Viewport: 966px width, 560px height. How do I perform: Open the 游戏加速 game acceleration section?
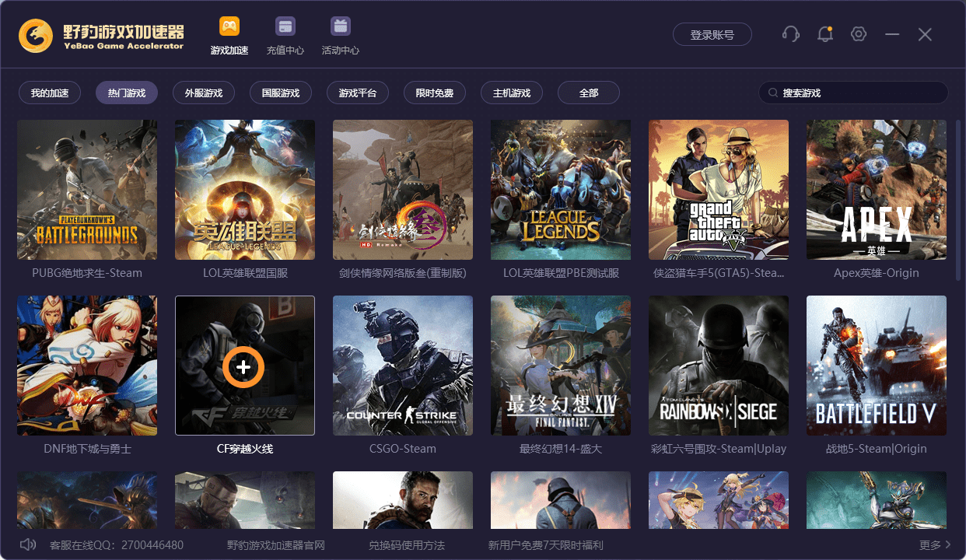click(229, 36)
